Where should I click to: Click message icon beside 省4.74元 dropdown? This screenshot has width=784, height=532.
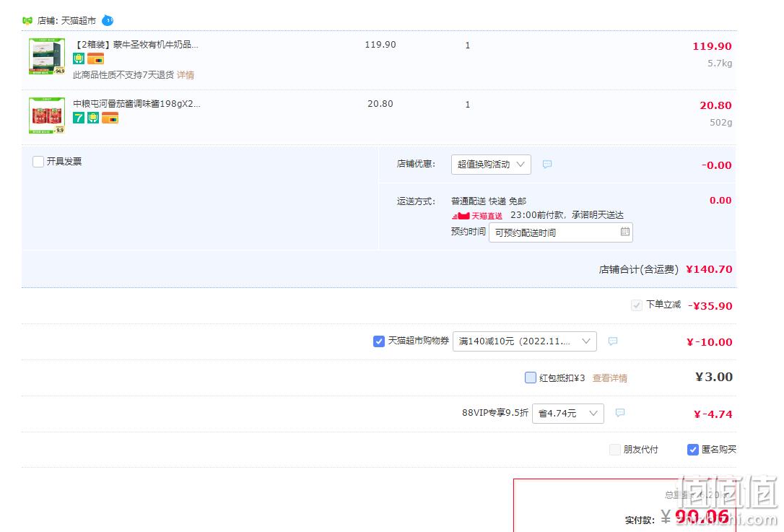(x=620, y=413)
